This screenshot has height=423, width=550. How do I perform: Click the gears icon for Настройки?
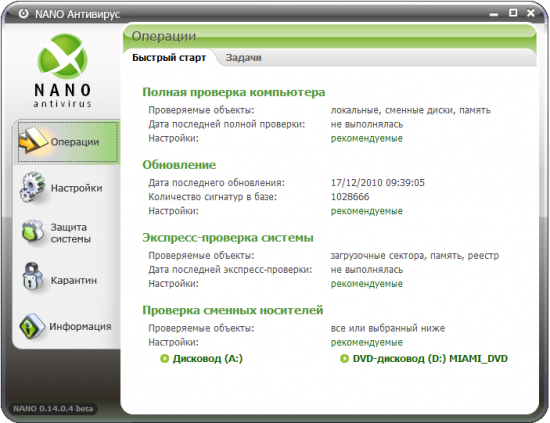[33, 187]
